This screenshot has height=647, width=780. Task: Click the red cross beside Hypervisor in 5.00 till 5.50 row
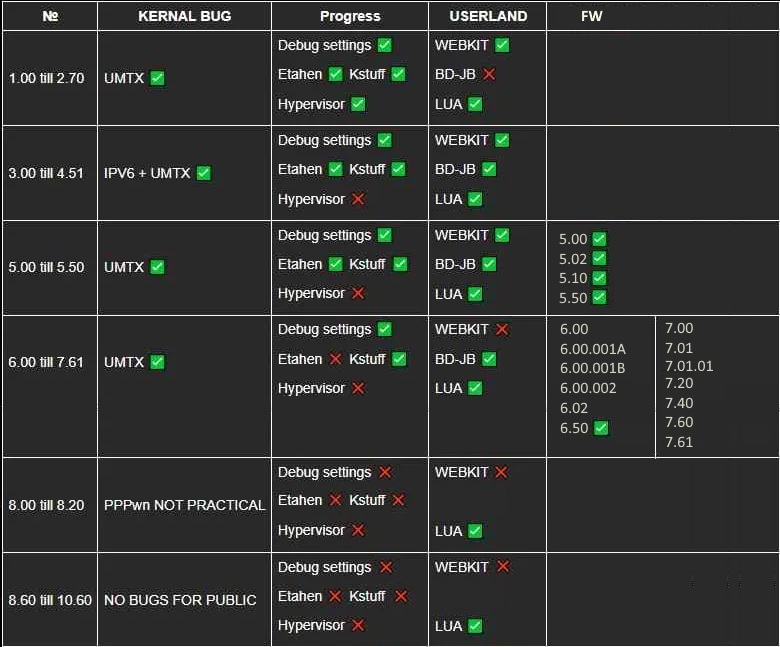coord(358,293)
